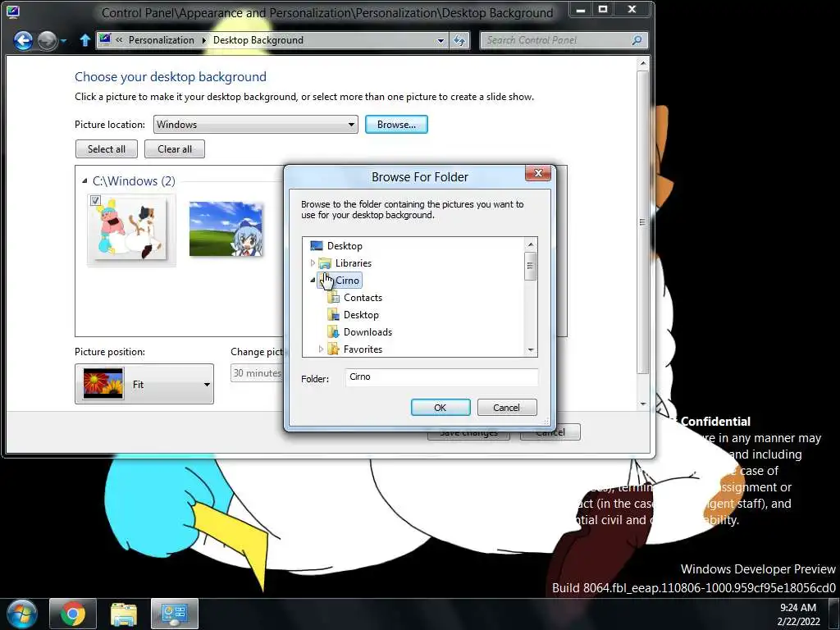The image size is (840, 630).
Task: Click the Contacts folder icon
Action: point(333,297)
